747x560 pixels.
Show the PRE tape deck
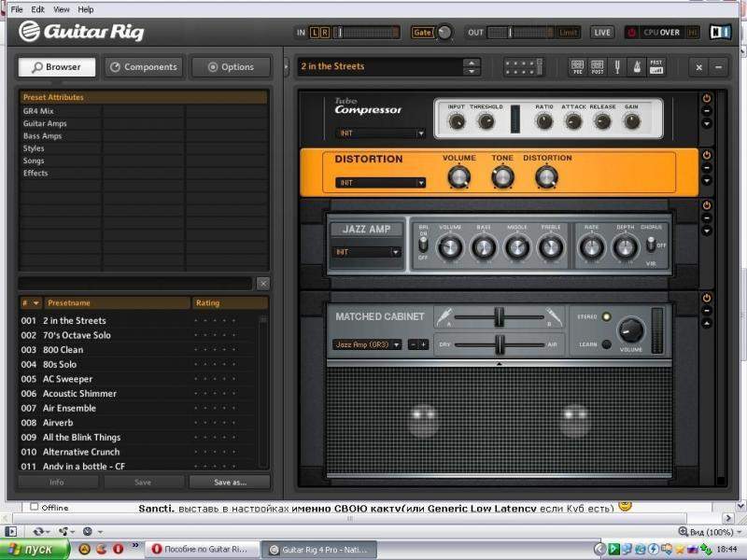(x=579, y=67)
